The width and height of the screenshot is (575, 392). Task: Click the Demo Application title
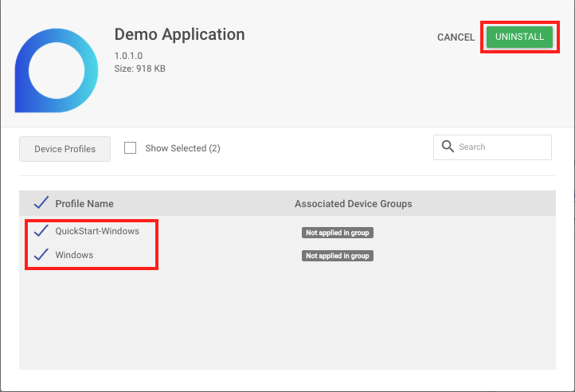click(x=179, y=34)
